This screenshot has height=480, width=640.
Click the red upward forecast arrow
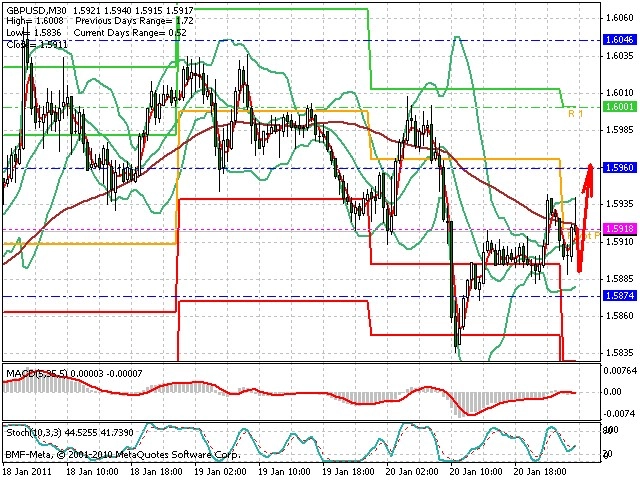click(584, 216)
